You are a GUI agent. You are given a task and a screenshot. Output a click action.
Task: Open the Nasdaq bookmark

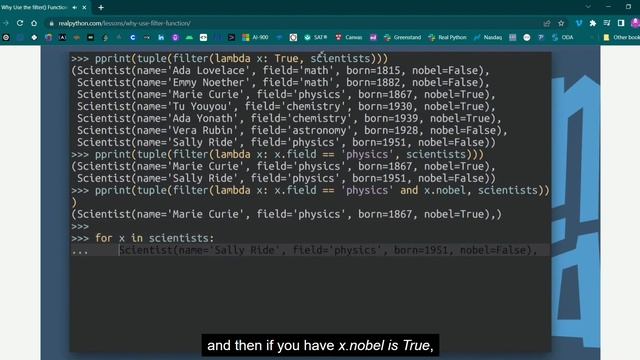(x=488, y=37)
